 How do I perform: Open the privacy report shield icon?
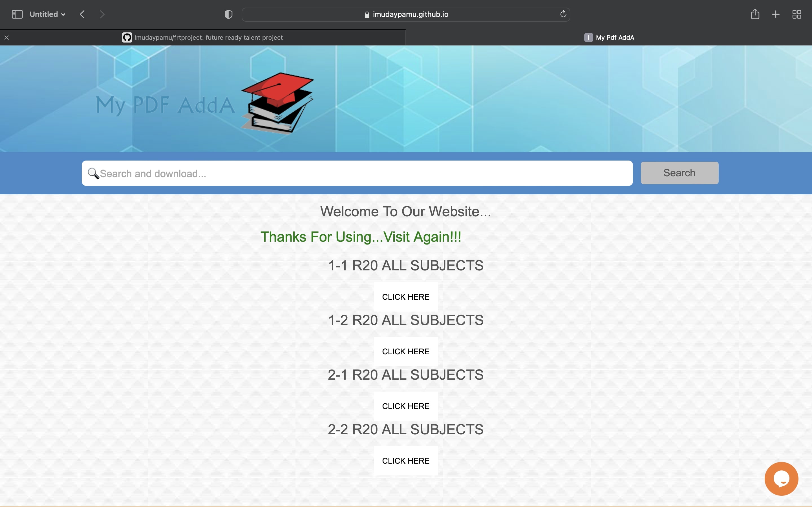point(228,14)
